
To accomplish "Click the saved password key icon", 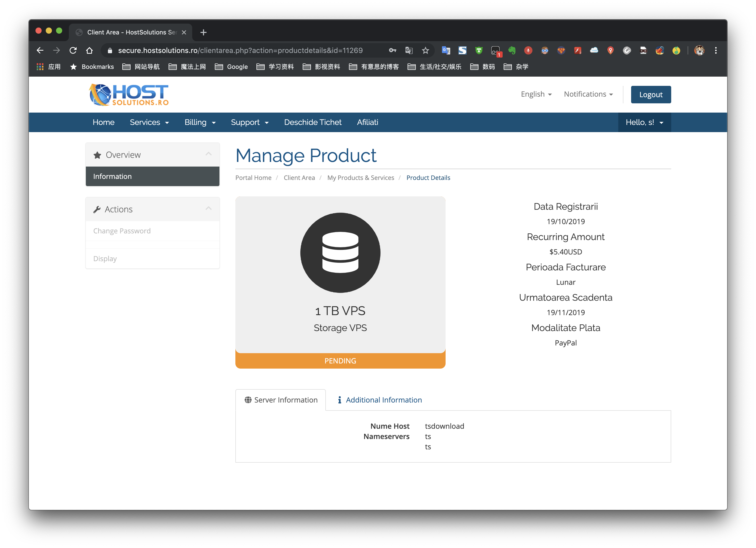I will tap(392, 50).
